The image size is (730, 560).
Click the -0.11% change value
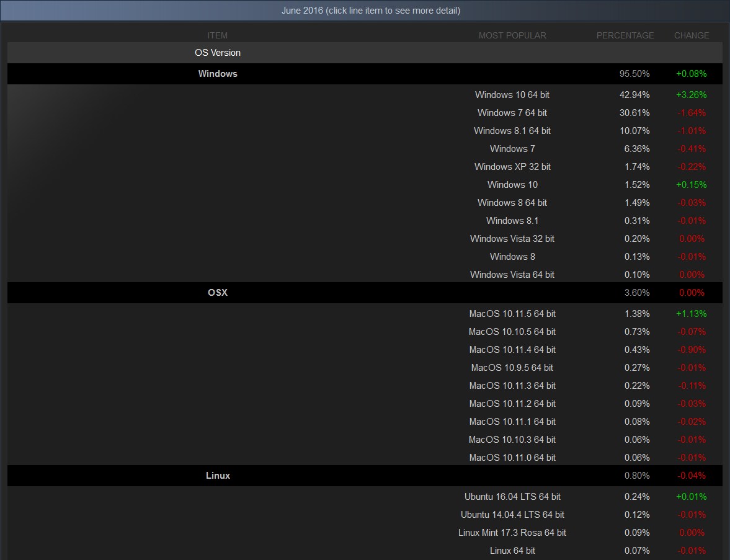(692, 386)
